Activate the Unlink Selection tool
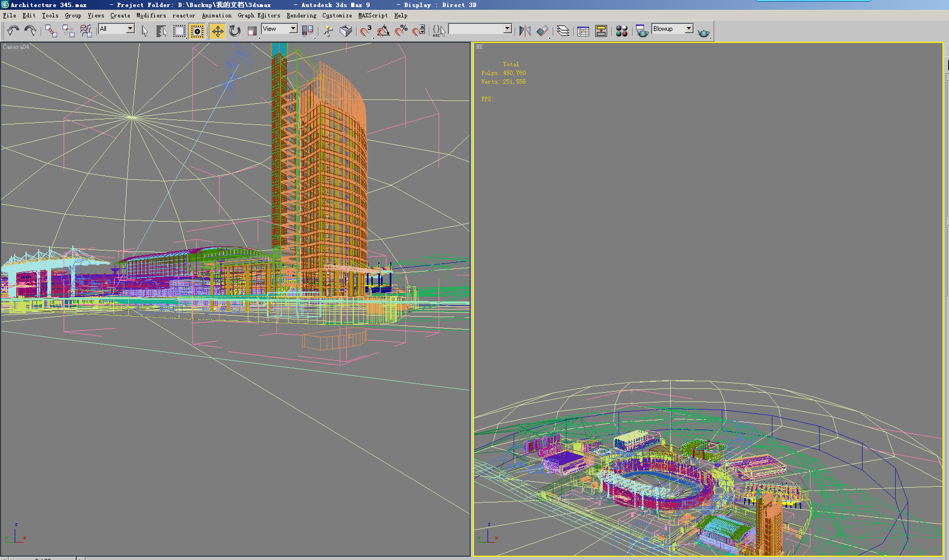Screen dimensions: 949x560 (x=68, y=31)
